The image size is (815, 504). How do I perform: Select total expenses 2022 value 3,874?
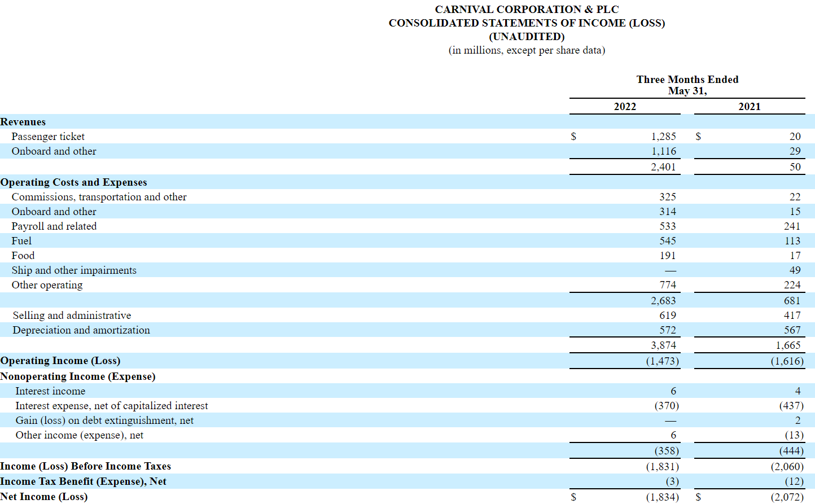click(663, 345)
